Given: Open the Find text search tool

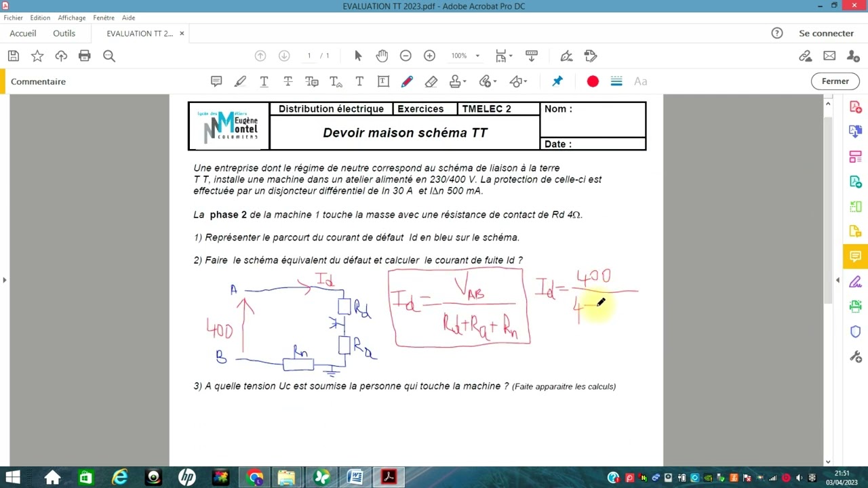Looking at the screenshot, I should (x=109, y=56).
